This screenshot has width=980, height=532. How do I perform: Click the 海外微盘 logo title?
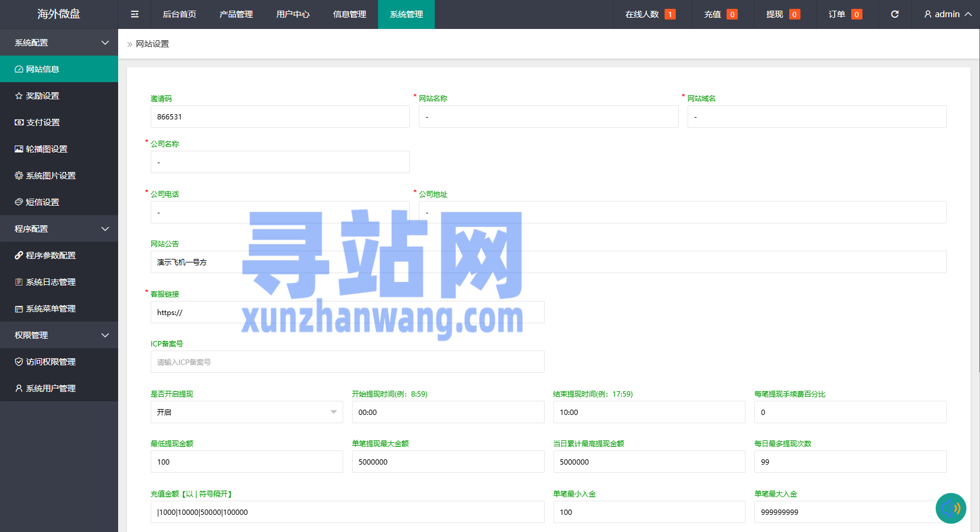[x=59, y=14]
